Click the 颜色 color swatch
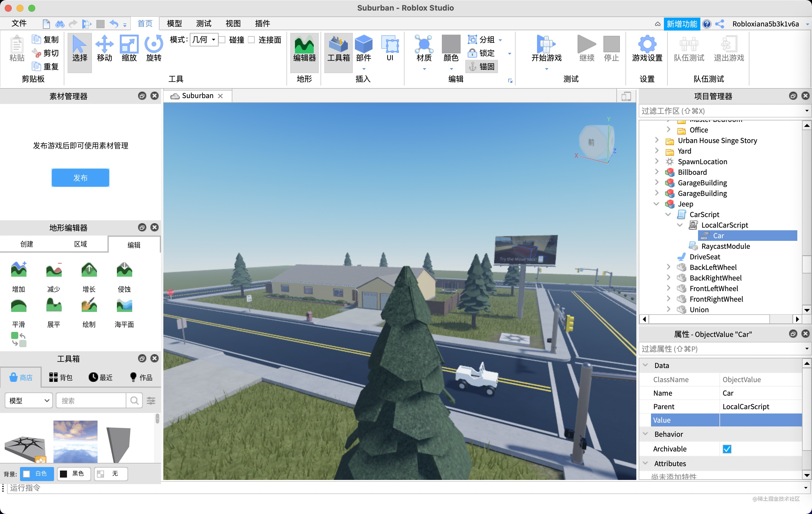 coord(451,44)
